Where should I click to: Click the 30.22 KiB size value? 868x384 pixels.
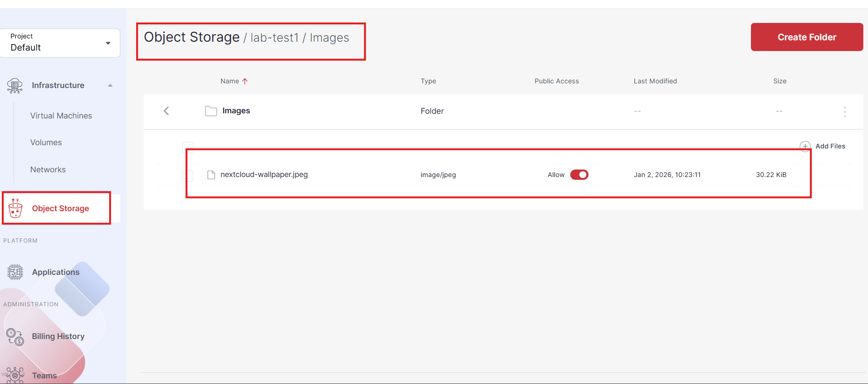coord(771,175)
